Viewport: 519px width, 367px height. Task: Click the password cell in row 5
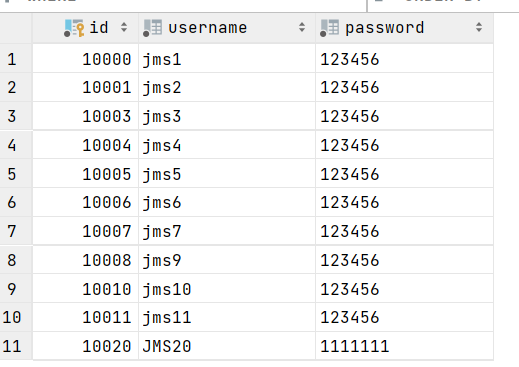(404, 174)
